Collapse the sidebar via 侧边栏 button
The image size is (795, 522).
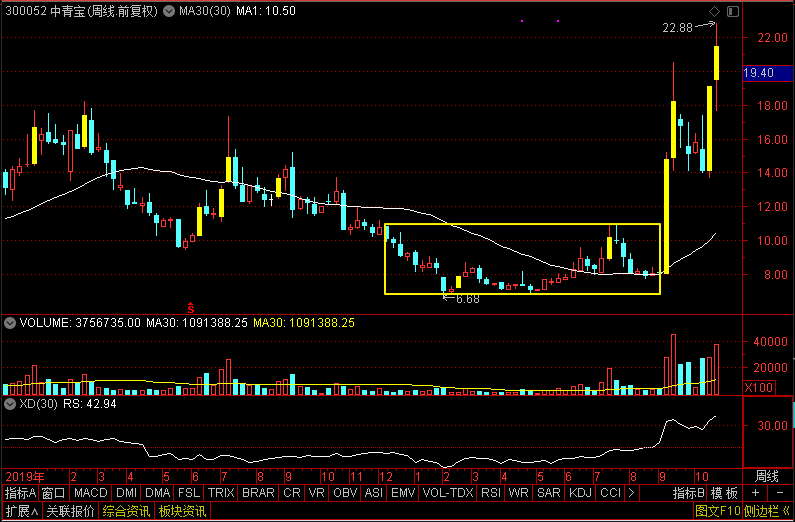point(768,511)
